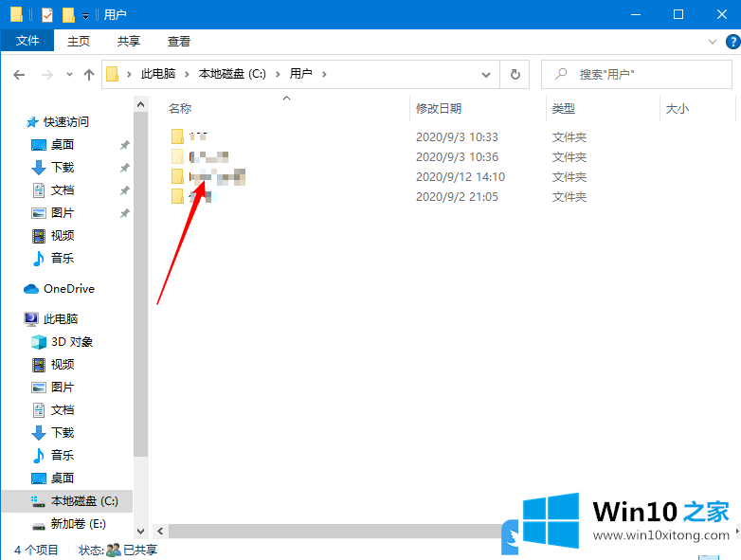Click the file list horizontal scrollbar track
The width and height of the screenshot is (741, 560).
[334, 532]
